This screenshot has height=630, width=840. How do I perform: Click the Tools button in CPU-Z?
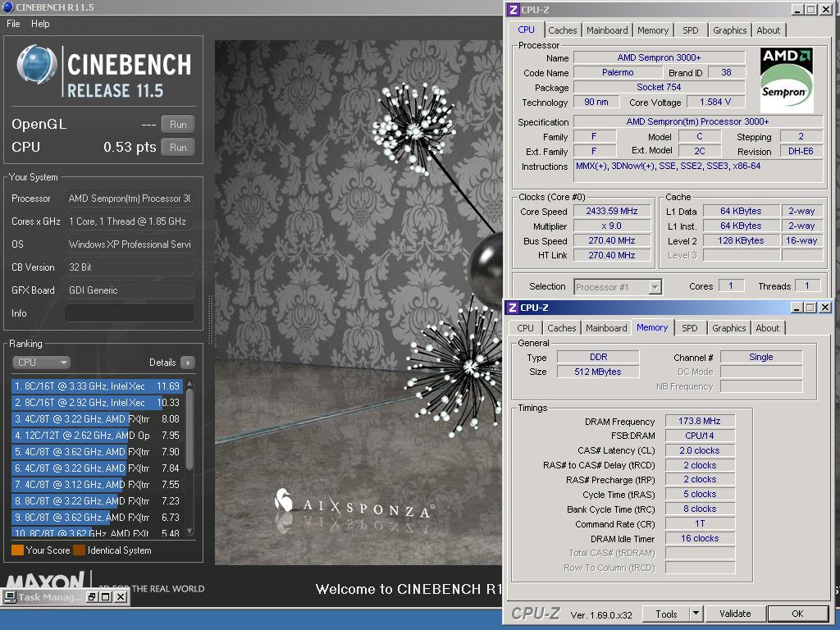tap(666, 614)
